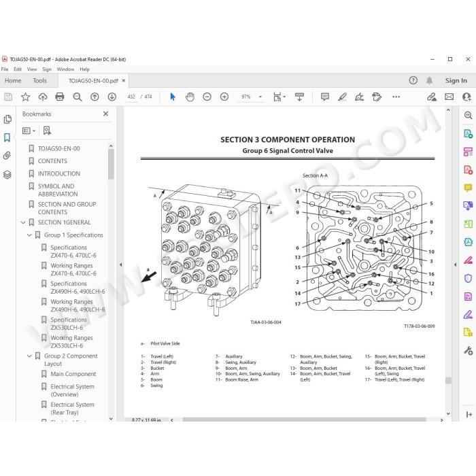Viewport: 476px width, 476px height.
Task: Open the Window menu
Action: (x=65, y=69)
